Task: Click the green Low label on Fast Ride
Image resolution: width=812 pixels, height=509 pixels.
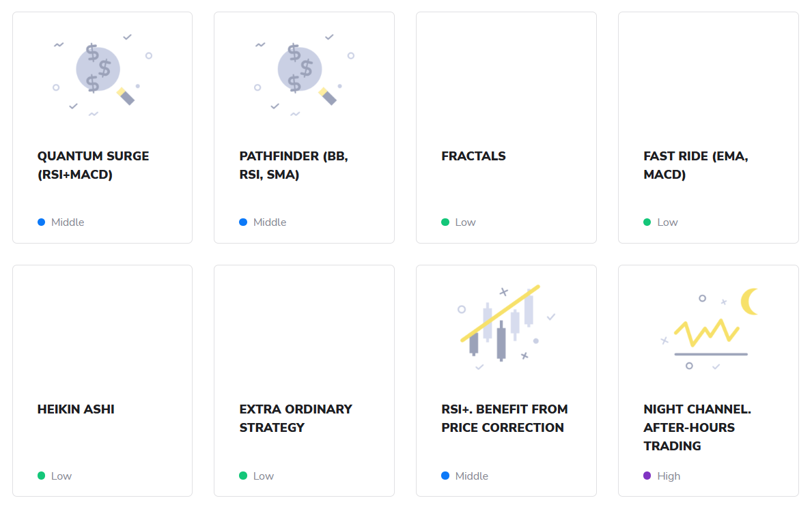Action: pyautogui.click(x=667, y=222)
